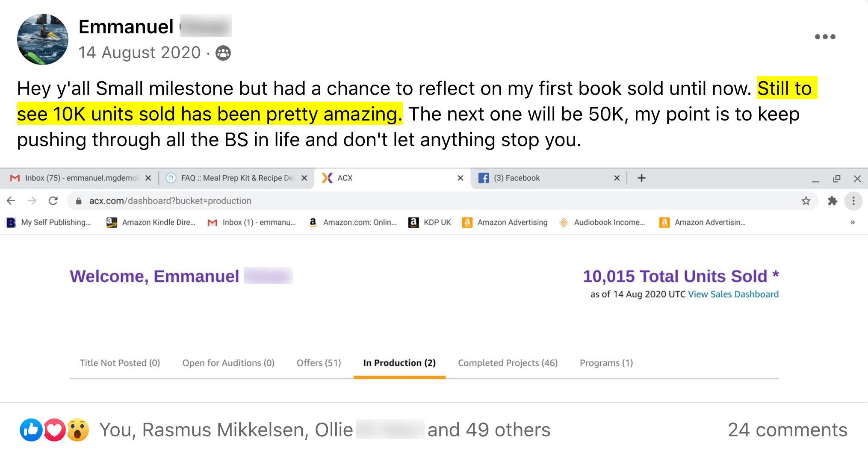Select the Completed Projects (46) tab
This screenshot has height=456, width=868.
click(x=508, y=363)
